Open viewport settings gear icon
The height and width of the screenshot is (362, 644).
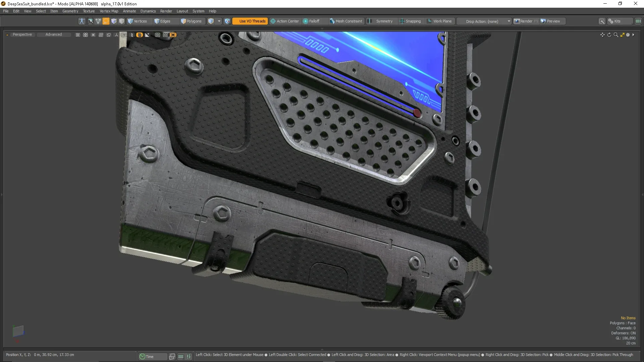pos(628,35)
